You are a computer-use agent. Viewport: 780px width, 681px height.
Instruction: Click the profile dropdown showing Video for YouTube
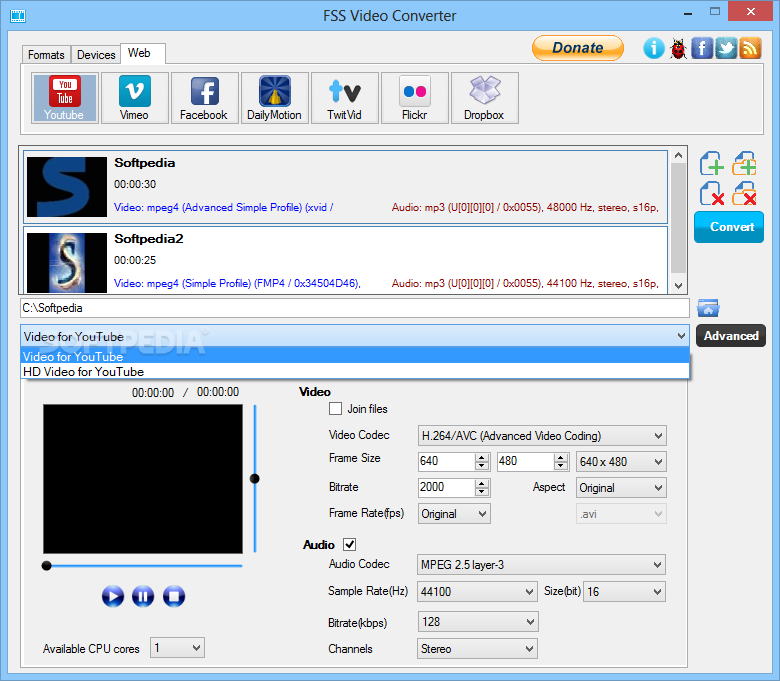click(355, 336)
